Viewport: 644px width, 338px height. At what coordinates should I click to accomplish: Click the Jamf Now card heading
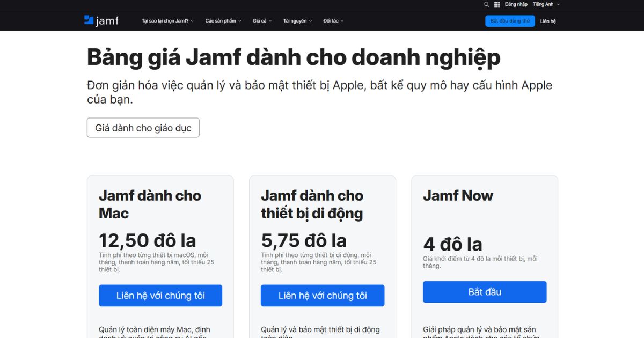pos(458,195)
